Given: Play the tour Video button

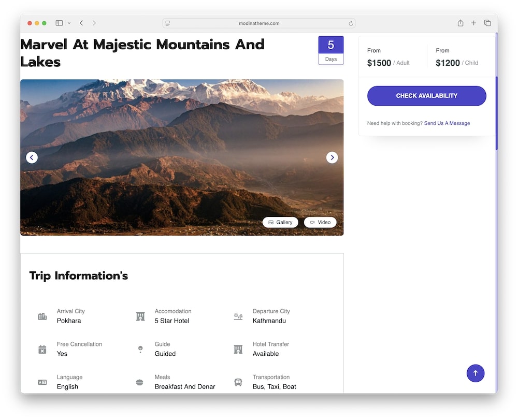Looking at the screenshot, I should coord(320,222).
